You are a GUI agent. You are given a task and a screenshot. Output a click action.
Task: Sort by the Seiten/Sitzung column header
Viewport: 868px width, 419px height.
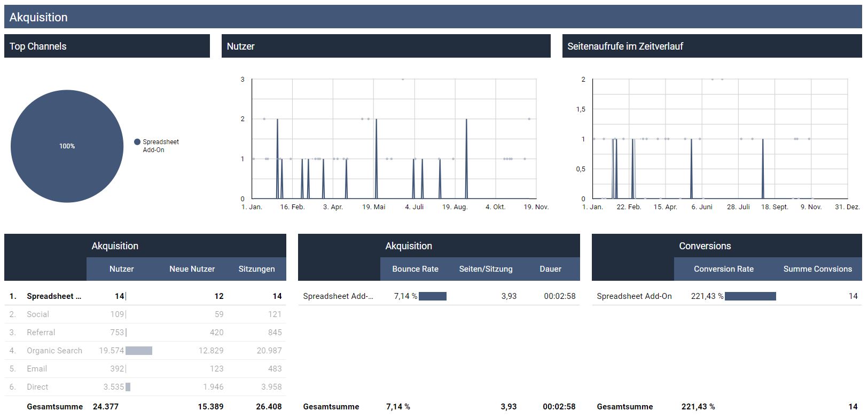pyautogui.click(x=486, y=269)
